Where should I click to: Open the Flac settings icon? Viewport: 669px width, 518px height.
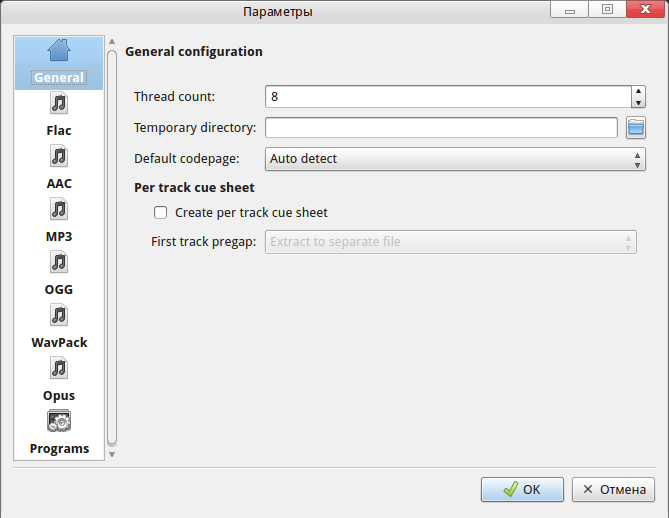(59, 103)
